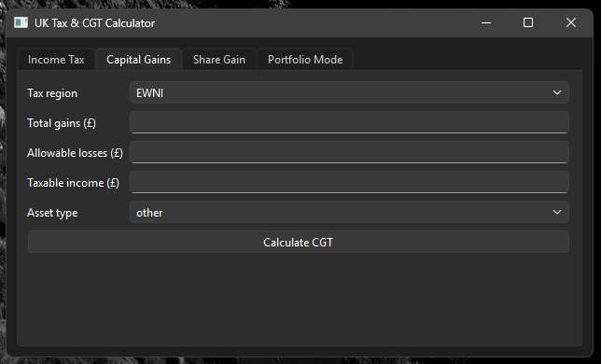Open the Share Gain tab

click(219, 60)
